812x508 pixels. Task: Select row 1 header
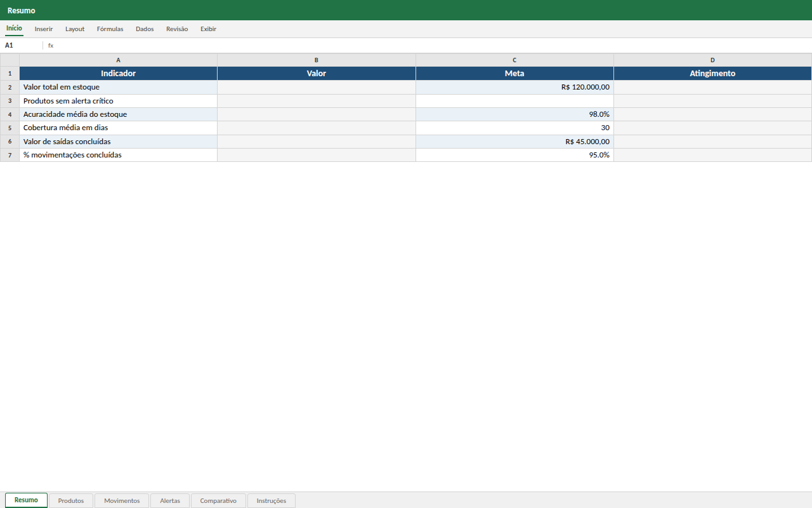pos(10,74)
